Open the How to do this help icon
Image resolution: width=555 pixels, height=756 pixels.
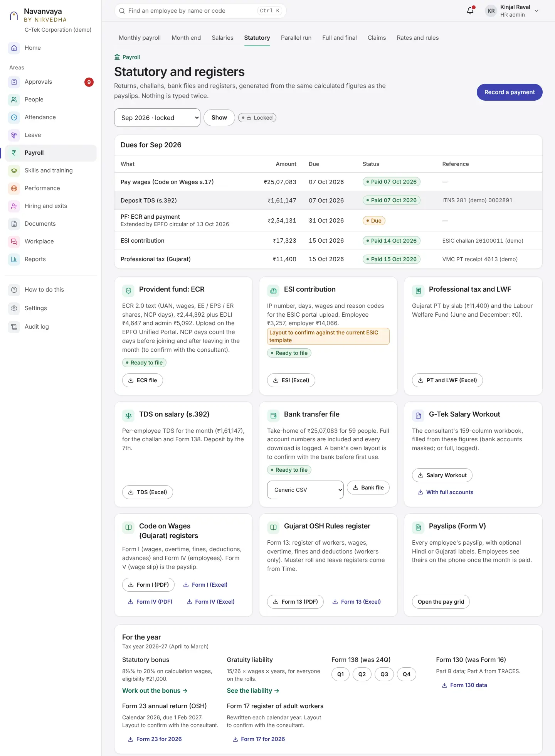coord(14,290)
